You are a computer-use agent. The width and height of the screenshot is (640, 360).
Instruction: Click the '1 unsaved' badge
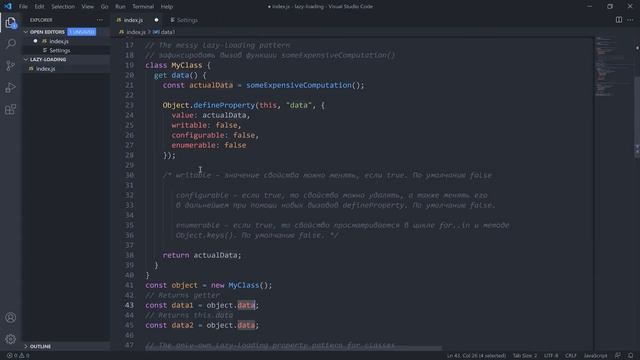point(82,32)
